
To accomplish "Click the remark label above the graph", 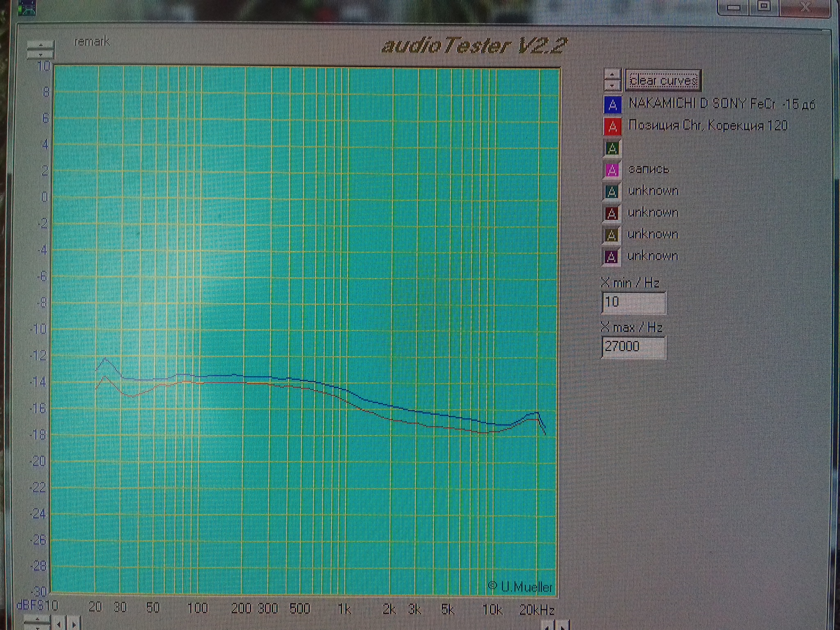I will pyautogui.click(x=92, y=42).
